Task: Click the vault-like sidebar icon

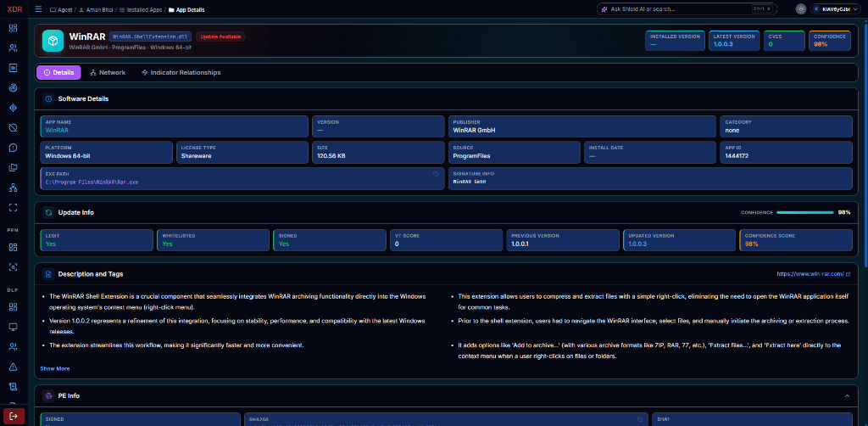Action: pyautogui.click(x=14, y=68)
